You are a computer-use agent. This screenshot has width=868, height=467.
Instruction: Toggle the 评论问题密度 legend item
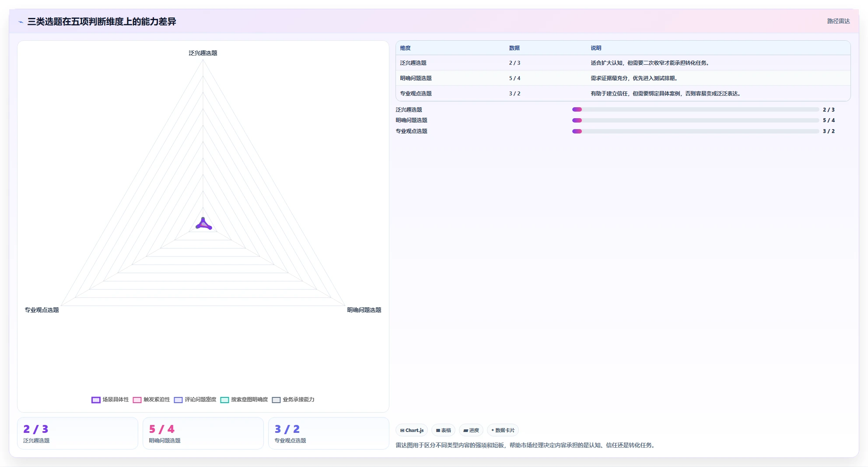(195, 400)
